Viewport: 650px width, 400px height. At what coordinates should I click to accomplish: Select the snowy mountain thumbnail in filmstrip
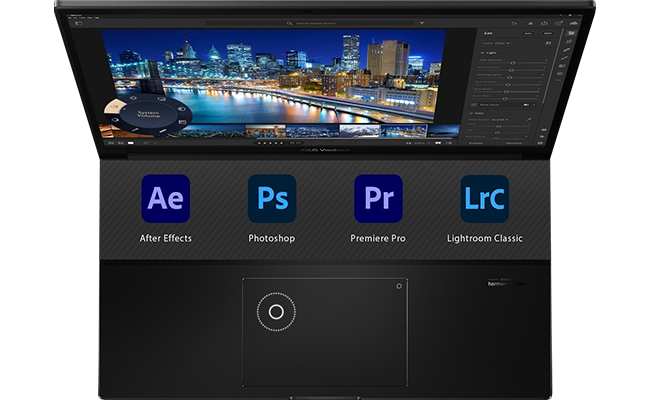point(359,131)
